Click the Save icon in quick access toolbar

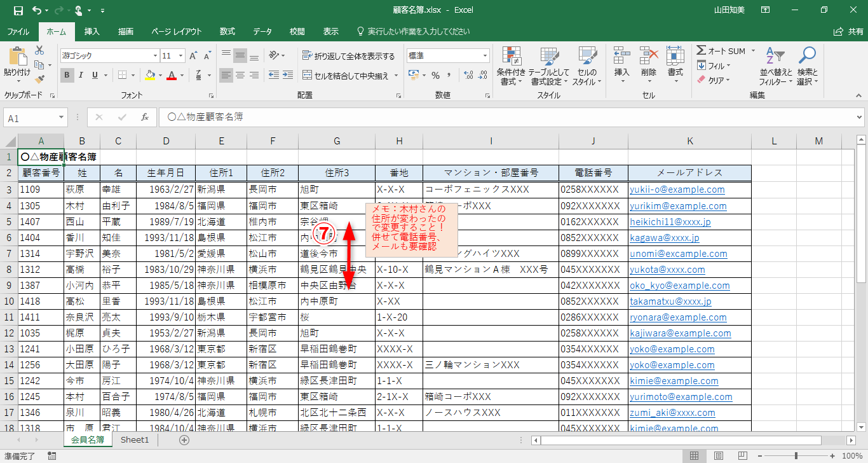18,11
